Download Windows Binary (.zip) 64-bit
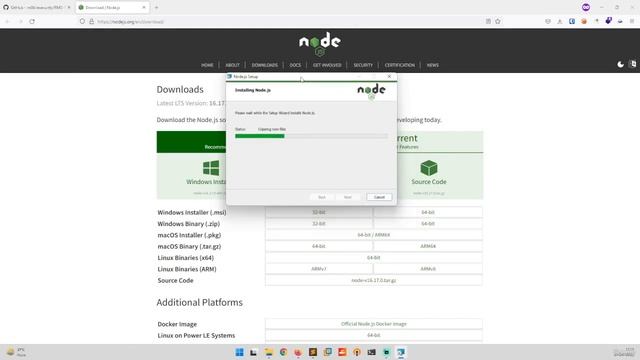 coord(428,224)
